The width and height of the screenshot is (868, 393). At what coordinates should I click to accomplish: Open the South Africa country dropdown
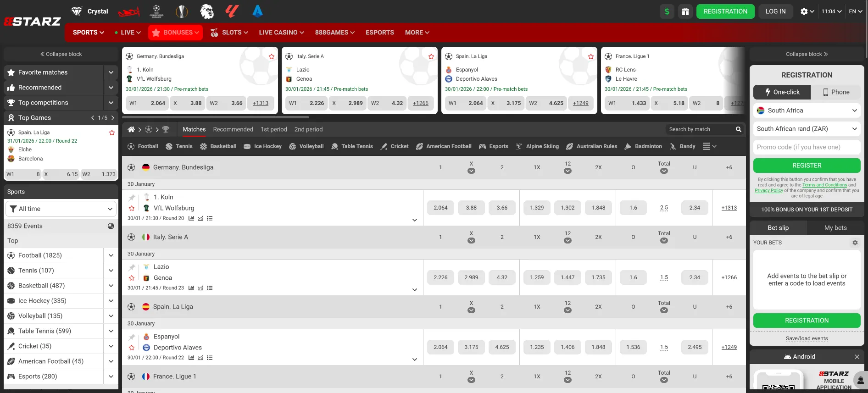(x=807, y=111)
